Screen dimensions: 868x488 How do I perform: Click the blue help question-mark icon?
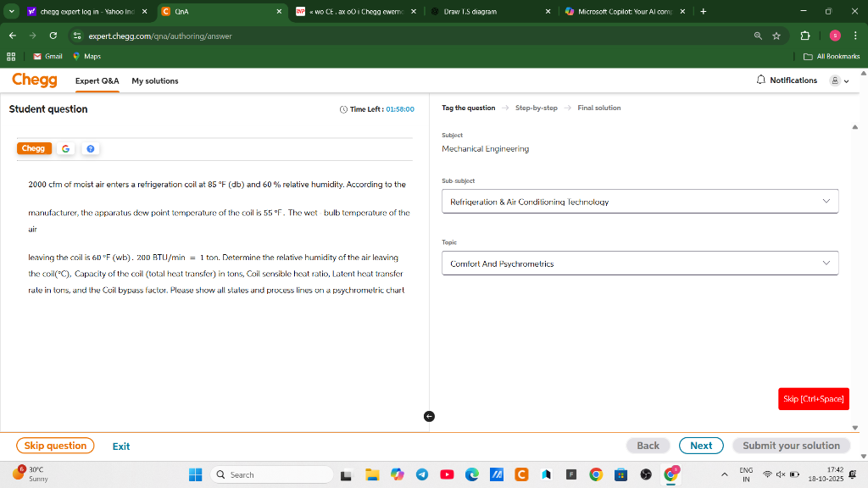90,148
